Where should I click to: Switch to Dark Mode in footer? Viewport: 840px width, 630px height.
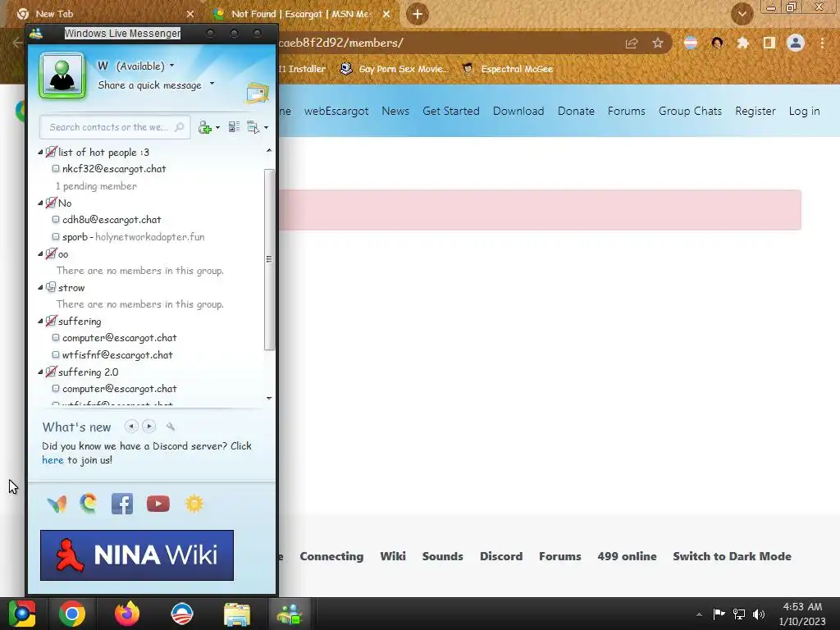coord(732,556)
